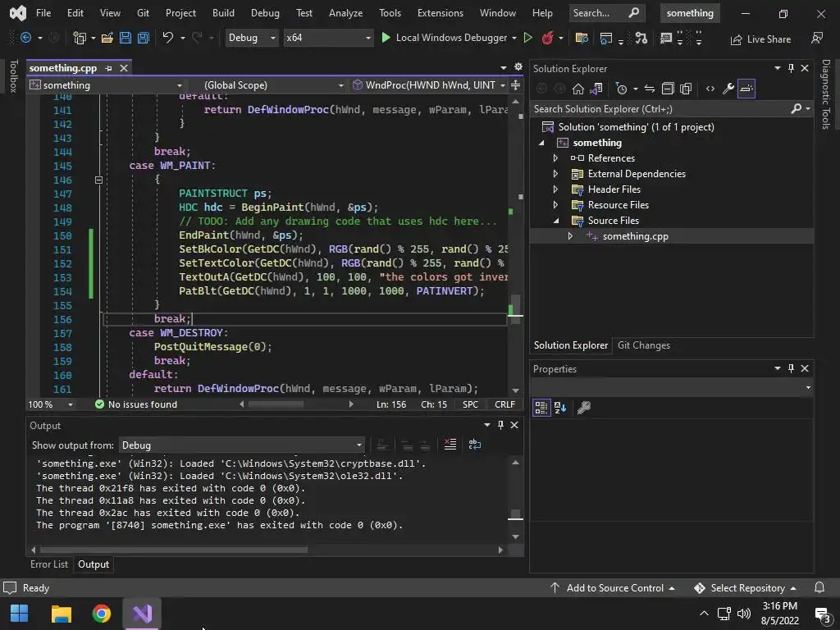Image resolution: width=840 pixels, height=630 pixels.
Task: Click the New Item toolbar icon
Action: 80,38
